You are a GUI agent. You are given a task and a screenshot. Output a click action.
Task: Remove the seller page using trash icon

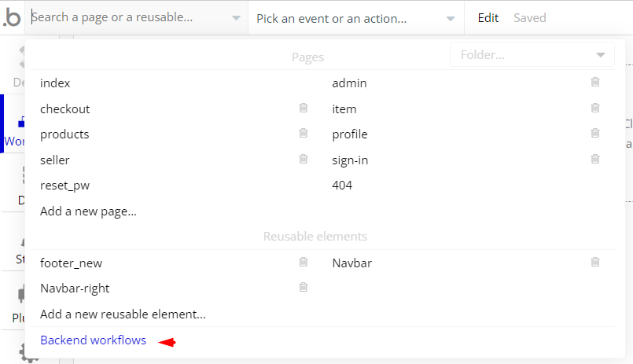click(304, 159)
